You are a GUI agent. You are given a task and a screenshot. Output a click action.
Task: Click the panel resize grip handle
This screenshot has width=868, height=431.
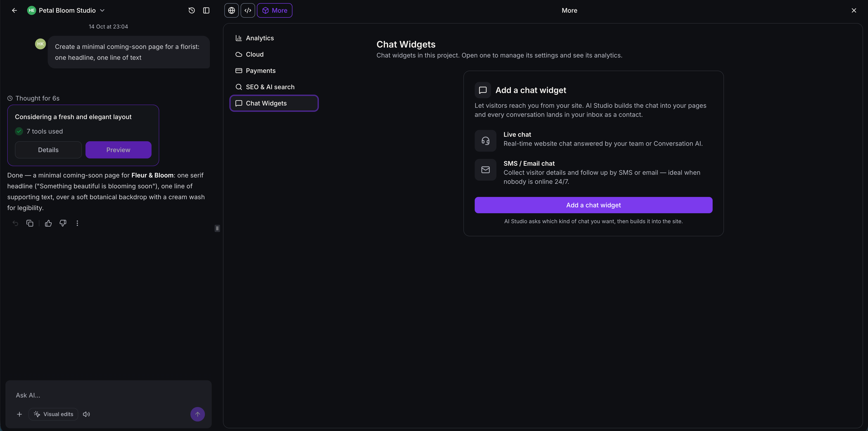pyautogui.click(x=217, y=228)
